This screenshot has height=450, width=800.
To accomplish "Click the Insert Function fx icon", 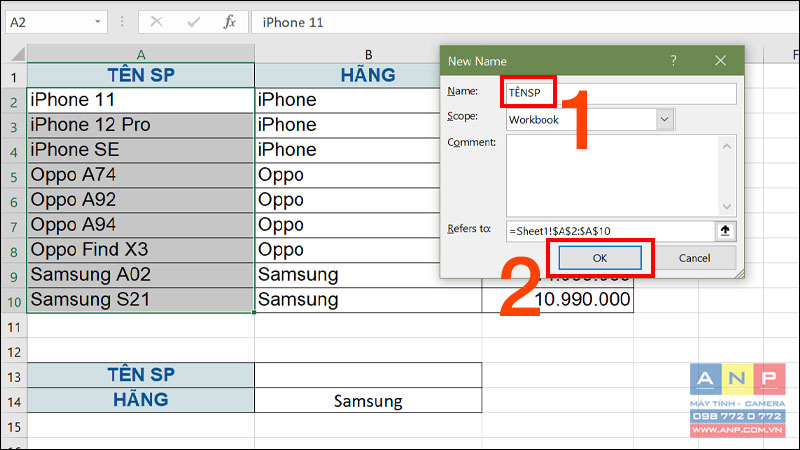I will [230, 22].
